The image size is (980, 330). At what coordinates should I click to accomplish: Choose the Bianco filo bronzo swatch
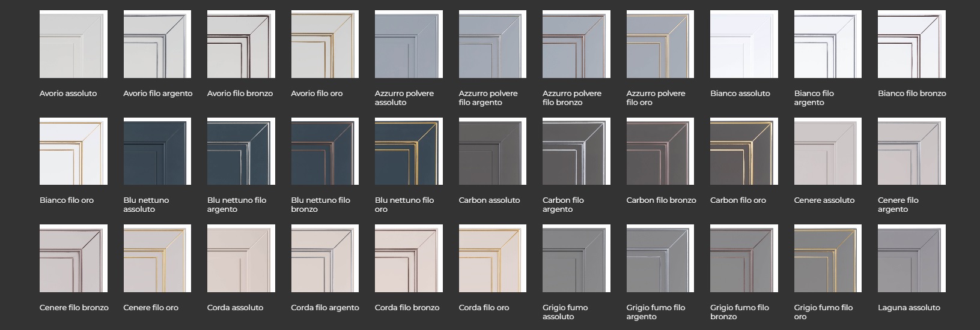912,44
